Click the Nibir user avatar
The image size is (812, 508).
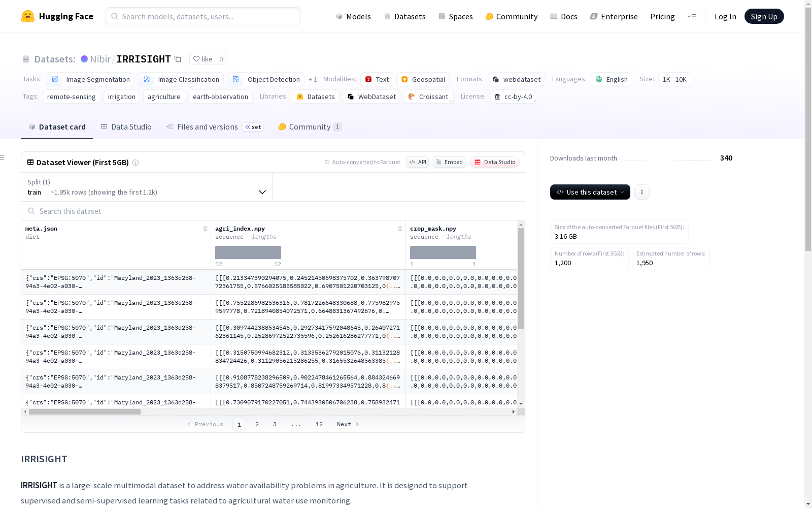(x=84, y=59)
